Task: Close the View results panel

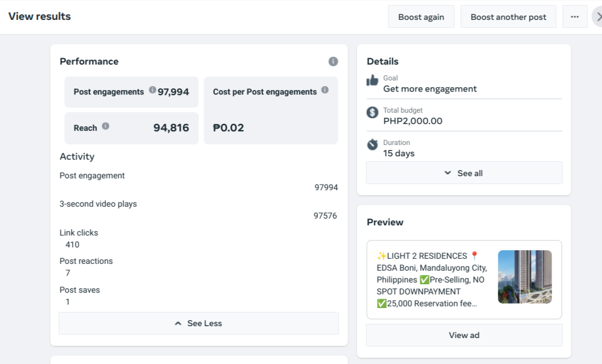Action: [598, 17]
